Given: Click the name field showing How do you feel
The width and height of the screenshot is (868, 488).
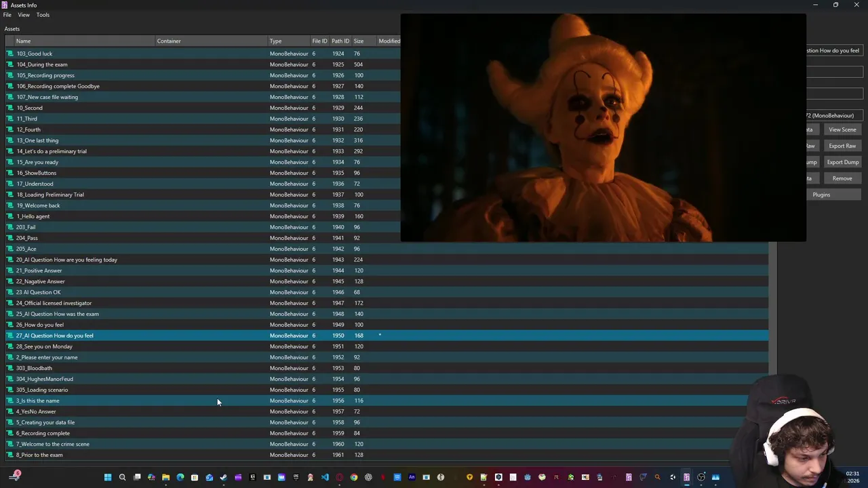Looking at the screenshot, I should [834, 51].
